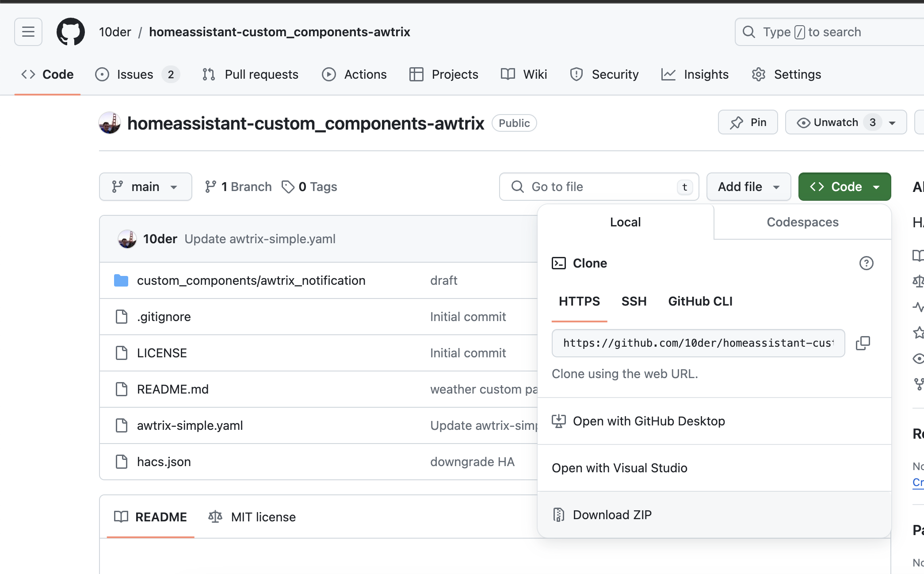Go to the GitHub homepage via Octocat logo

coord(71,32)
